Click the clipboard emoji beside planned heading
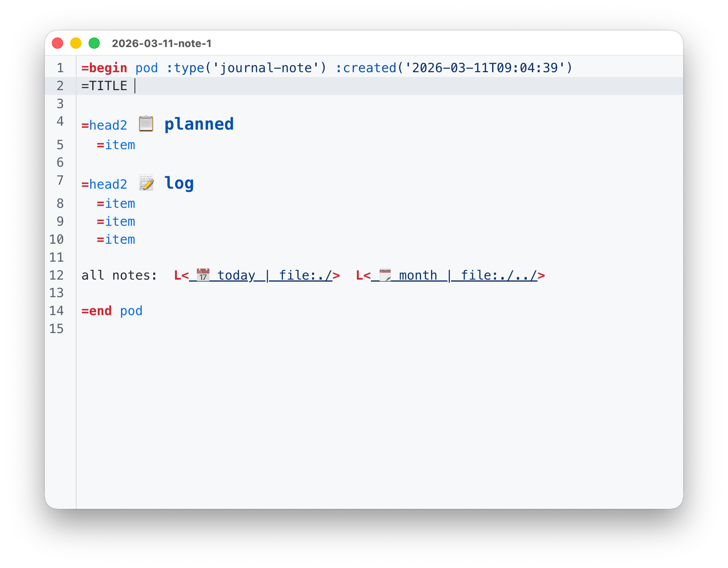The image size is (728, 568). (146, 124)
